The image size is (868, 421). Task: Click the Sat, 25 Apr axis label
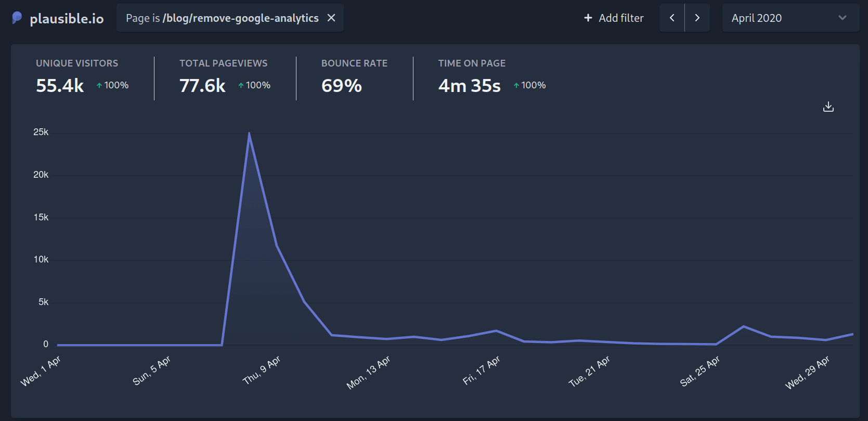click(x=700, y=371)
